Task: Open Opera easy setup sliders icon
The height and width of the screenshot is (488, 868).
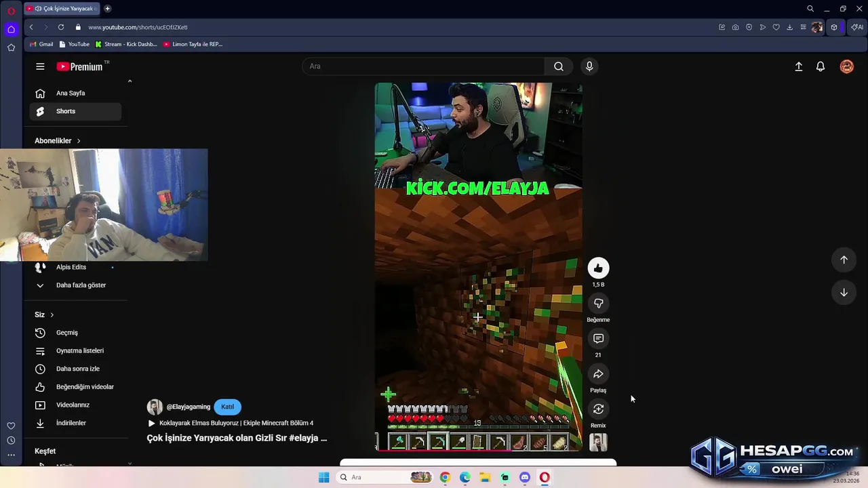Action: pyautogui.click(x=803, y=27)
